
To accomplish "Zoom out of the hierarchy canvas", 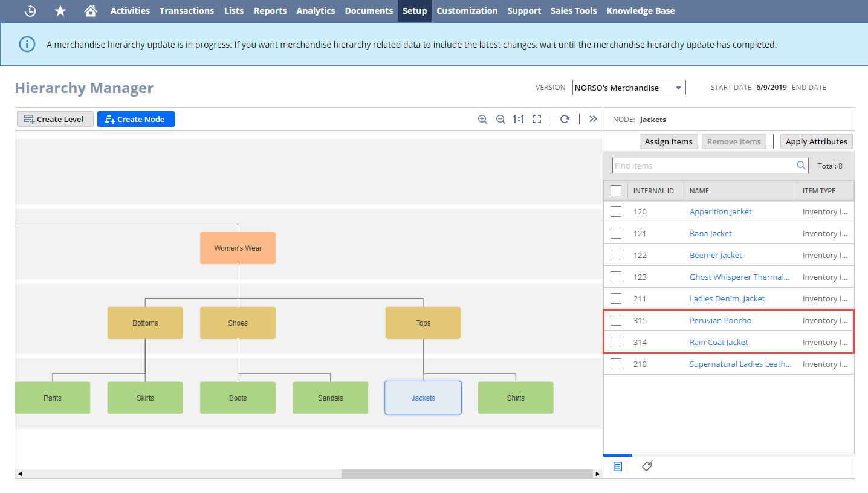I will 500,119.
